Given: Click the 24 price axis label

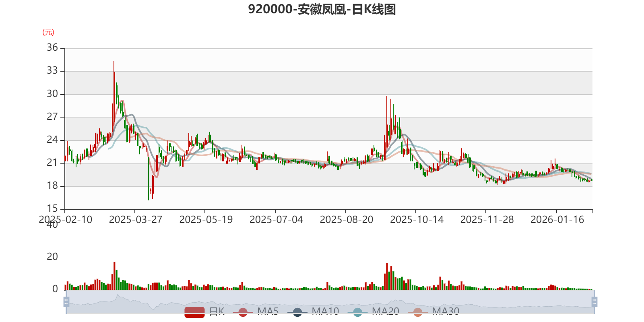Looking at the screenshot, I should point(52,140).
